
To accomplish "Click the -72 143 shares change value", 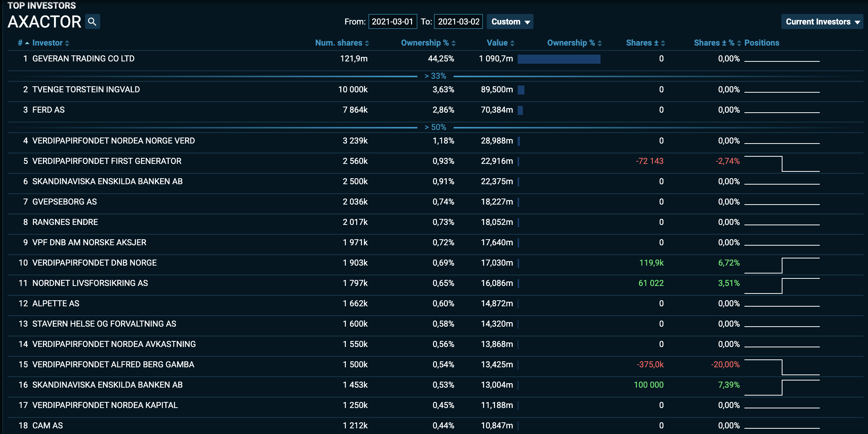I will pos(649,161).
